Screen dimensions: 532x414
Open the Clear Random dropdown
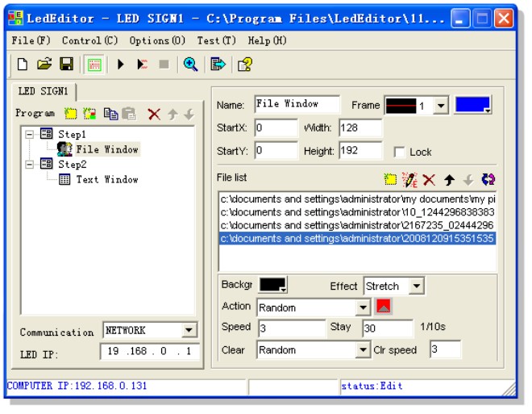[363, 349]
